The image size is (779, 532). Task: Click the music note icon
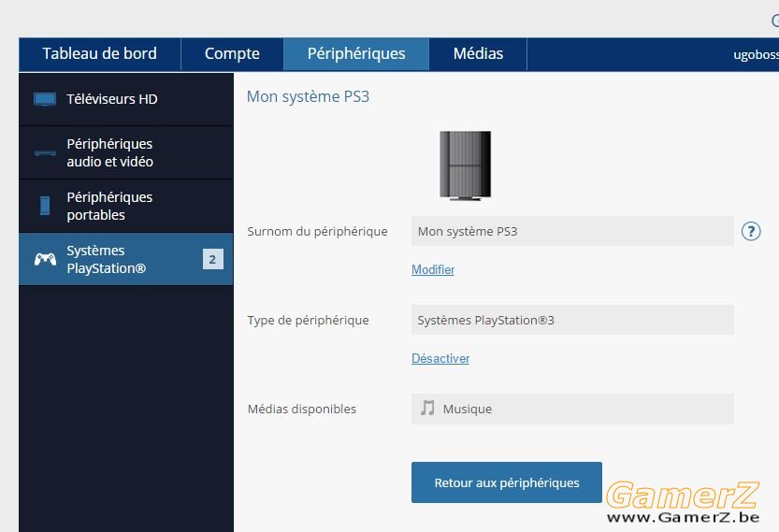(x=427, y=408)
